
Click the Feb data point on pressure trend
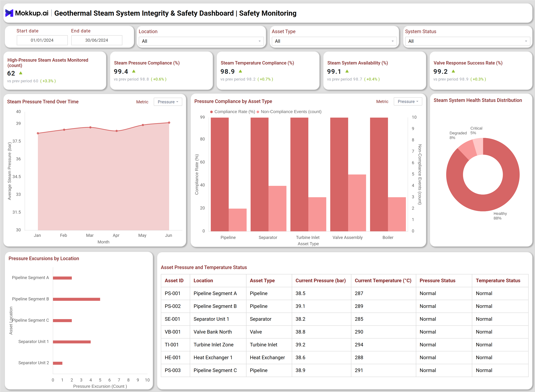64,130
